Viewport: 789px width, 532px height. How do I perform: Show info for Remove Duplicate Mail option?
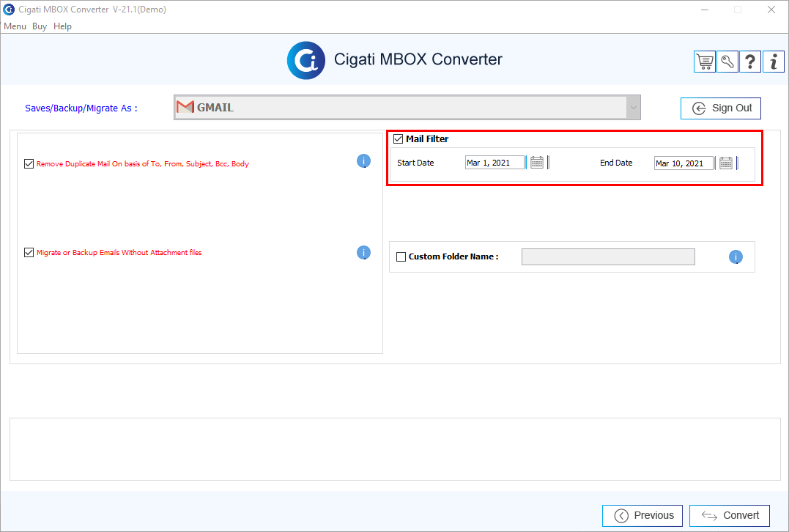(363, 161)
